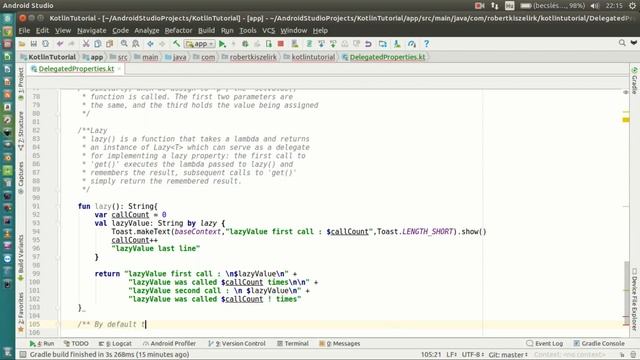Open the Tools menu

[247, 31]
